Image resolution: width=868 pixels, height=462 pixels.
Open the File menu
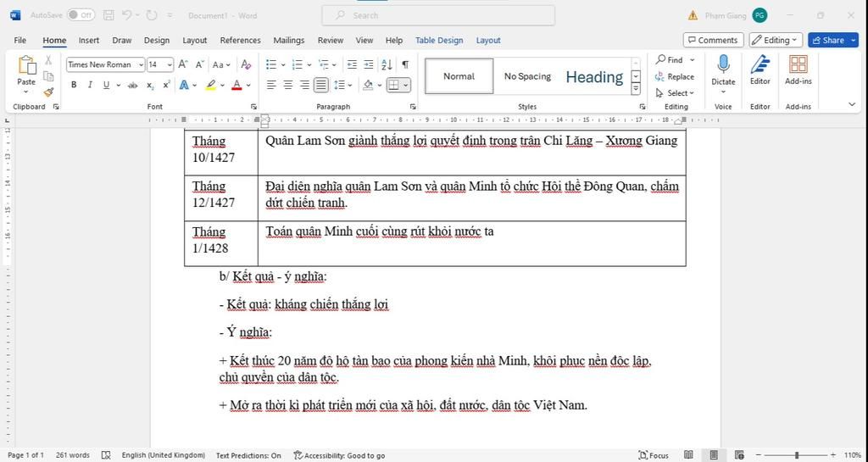[20, 41]
